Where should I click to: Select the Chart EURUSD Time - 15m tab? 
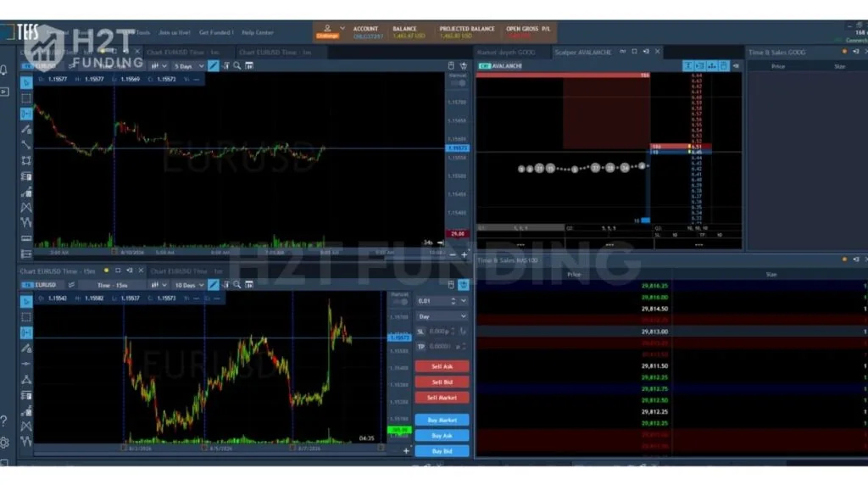coord(58,271)
